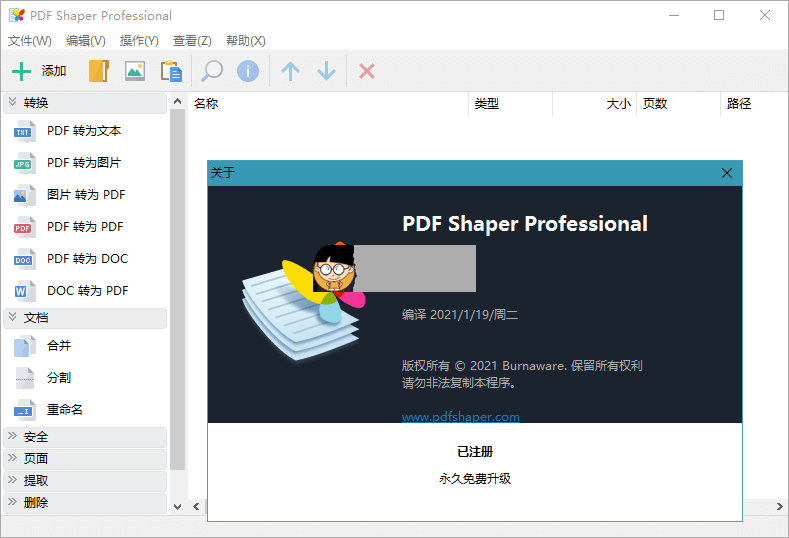This screenshot has height=538, width=789.
Task: Click the sidebar vertical scrollbar thumb
Action: click(x=177, y=289)
